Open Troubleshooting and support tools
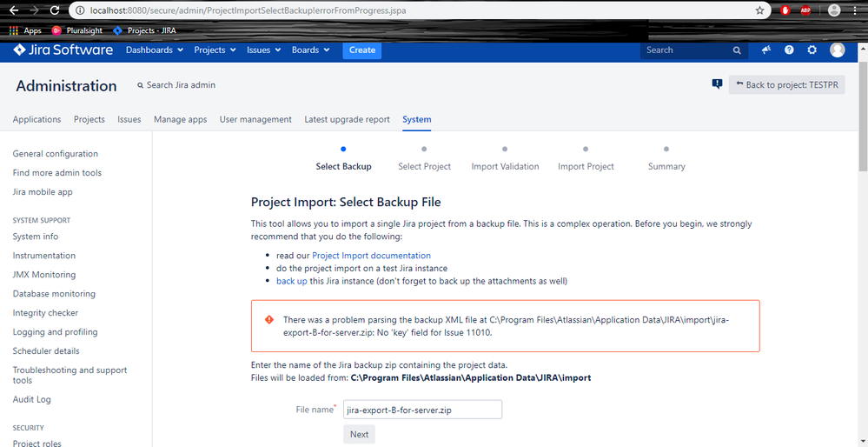868x447 pixels. 70,375
